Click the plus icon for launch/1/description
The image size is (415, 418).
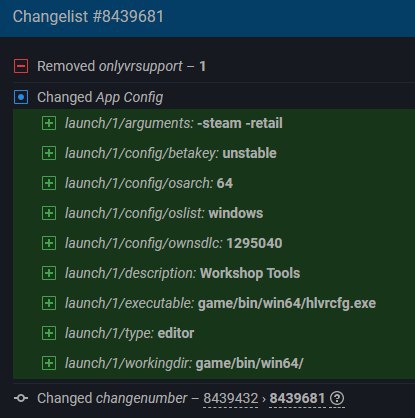(49, 273)
